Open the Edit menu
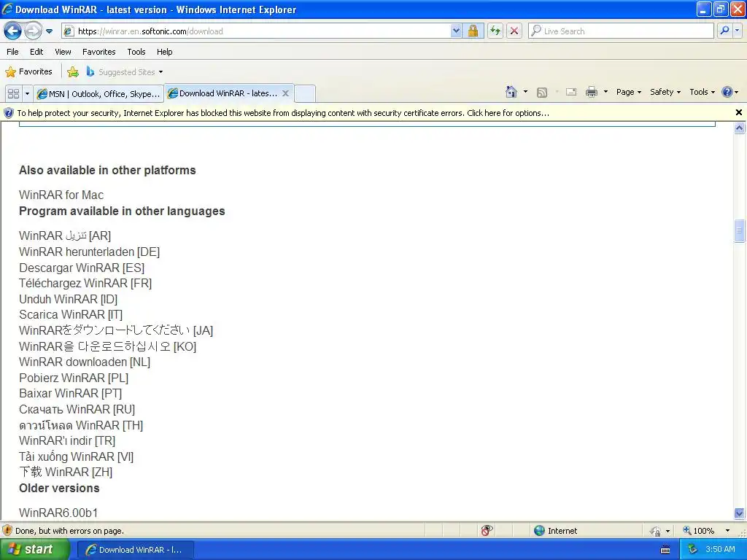Screen dimensions: 747x560 [36, 52]
